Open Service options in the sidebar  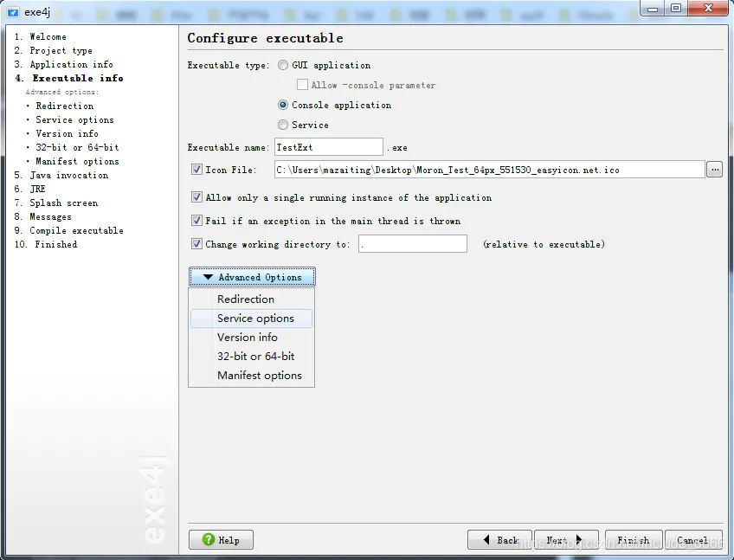(x=75, y=119)
